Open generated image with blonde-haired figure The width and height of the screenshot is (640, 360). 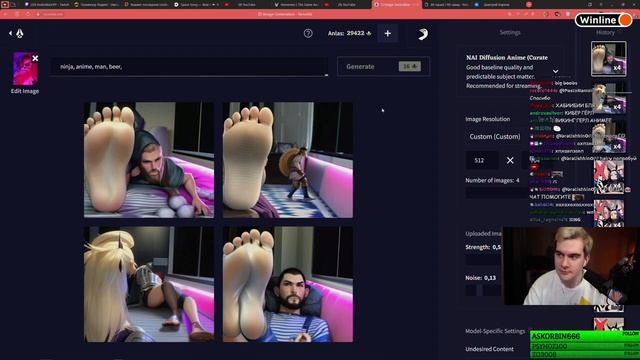pos(149,284)
